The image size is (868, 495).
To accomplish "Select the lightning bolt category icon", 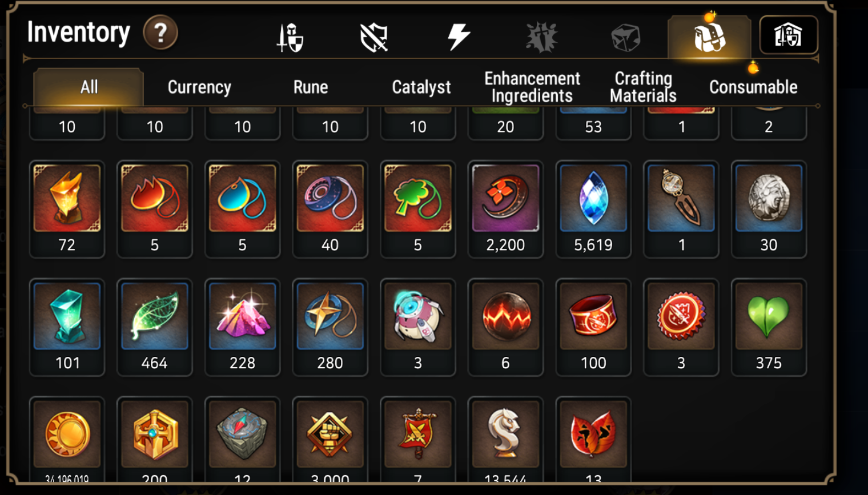I will point(458,37).
